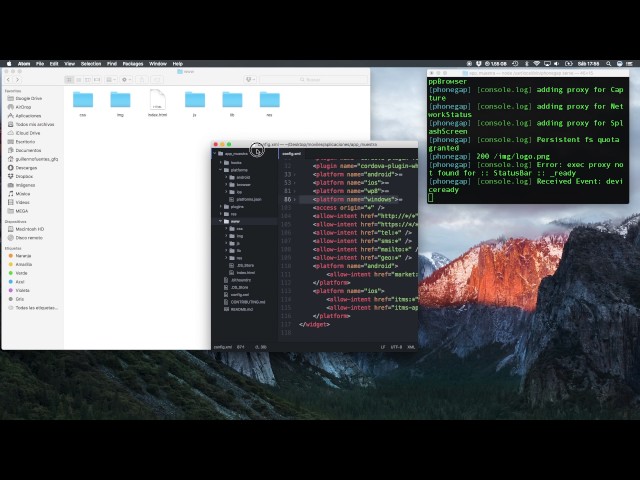Select the Verde tag in Finder sidebar

click(x=21, y=273)
